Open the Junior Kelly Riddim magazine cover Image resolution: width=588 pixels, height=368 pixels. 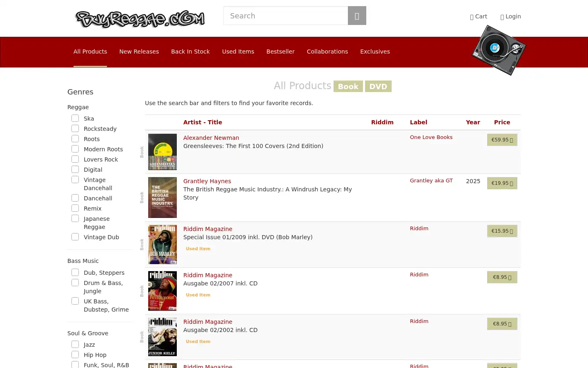[x=163, y=337]
